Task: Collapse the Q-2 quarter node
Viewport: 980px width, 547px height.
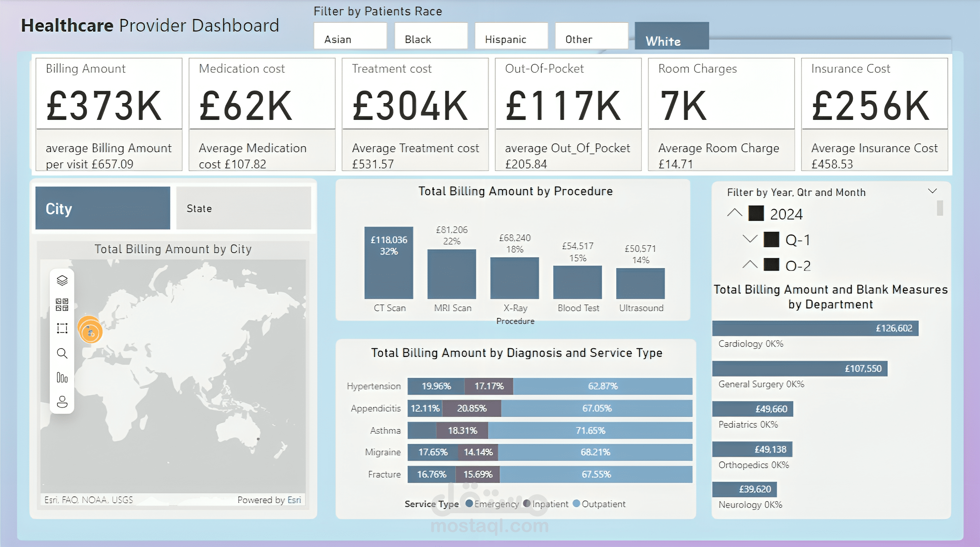Action: [750, 264]
